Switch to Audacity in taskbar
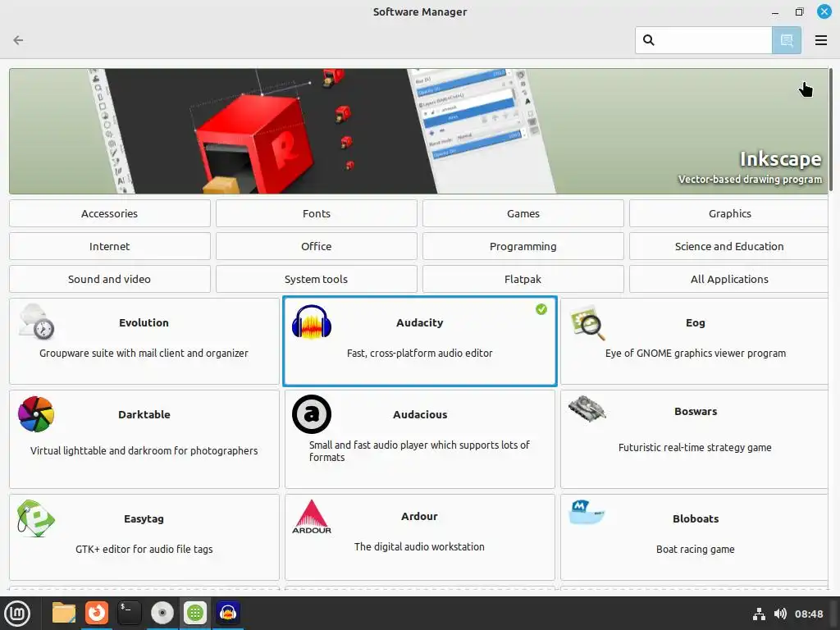The height and width of the screenshot is (630, 840). (228, 613)
